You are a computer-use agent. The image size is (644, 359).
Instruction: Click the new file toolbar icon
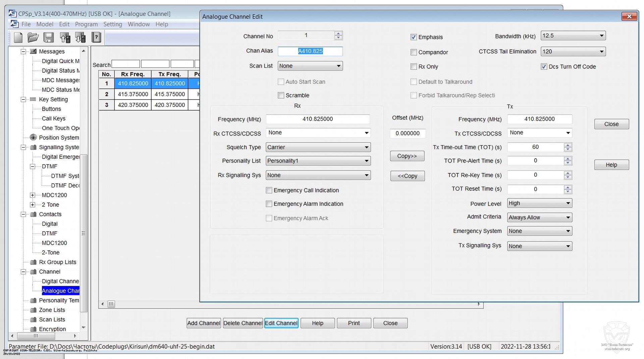click(x=18, y=38)
